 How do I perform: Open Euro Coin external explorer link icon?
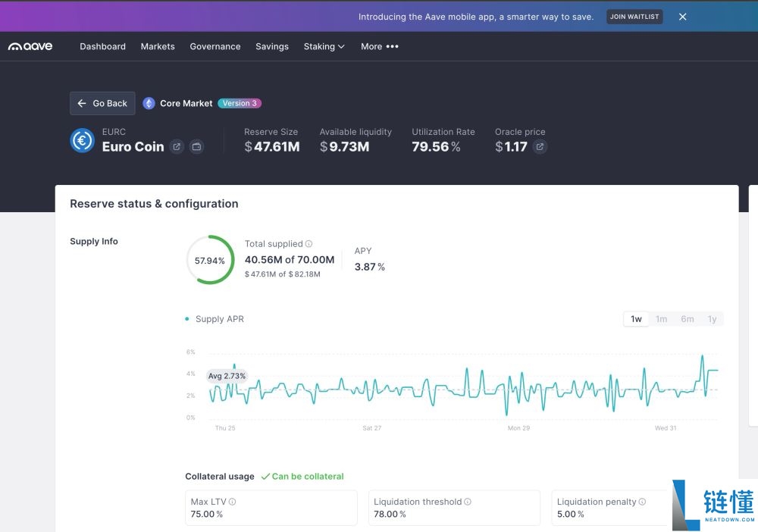tap(177, 146)
